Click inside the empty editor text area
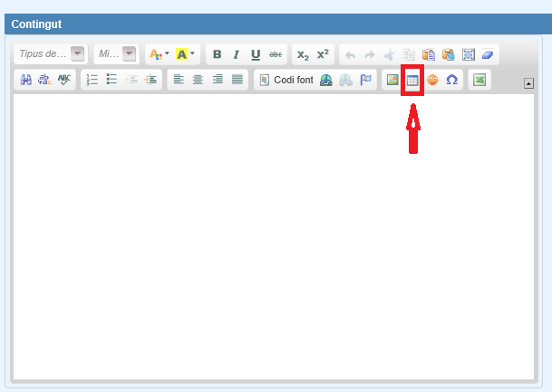 pyautogui.click(x=272, y=235)
